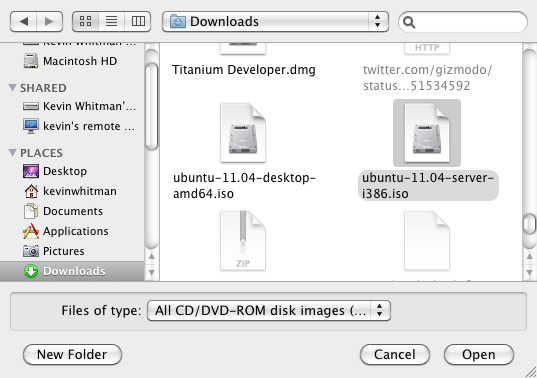This screenshot has height=378, width=537.
Task: Click the kevinwhitman house icon
Action: pos(31,191)
